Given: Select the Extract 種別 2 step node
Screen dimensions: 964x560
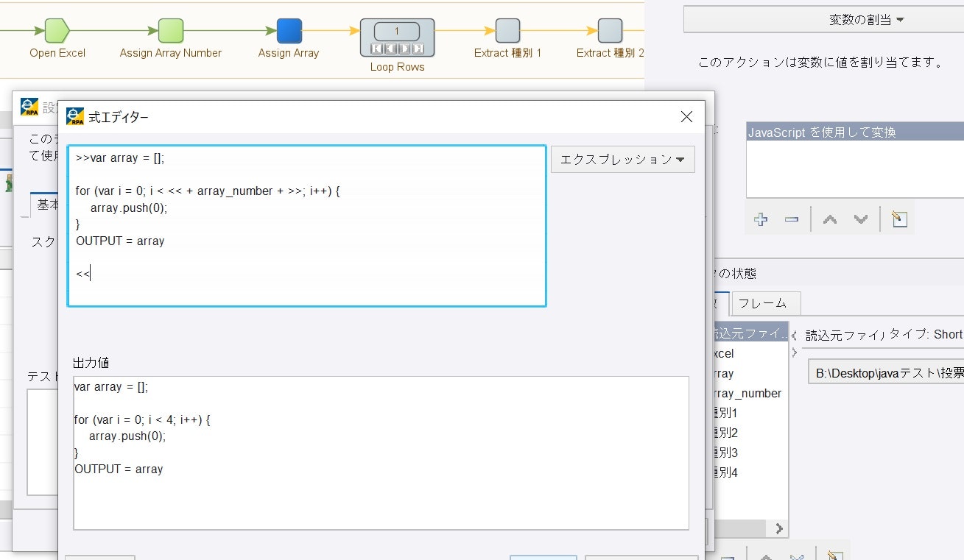Looking at the screenshot, I should click(610, 31).
